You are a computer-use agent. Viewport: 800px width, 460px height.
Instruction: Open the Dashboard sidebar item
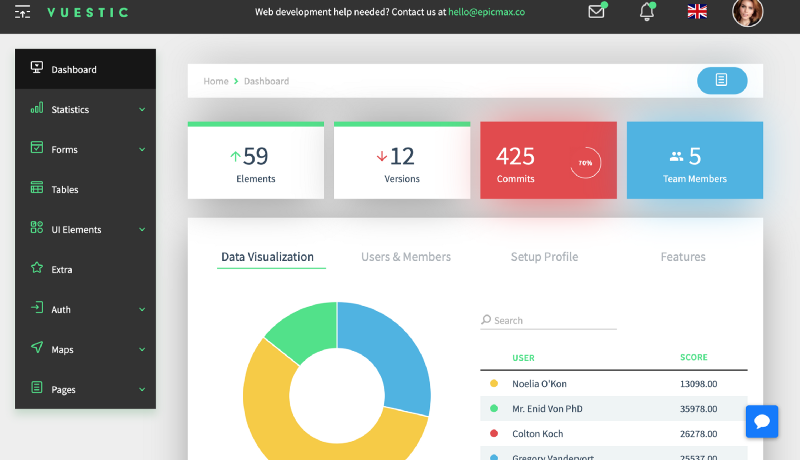click(x=85, y=69)
